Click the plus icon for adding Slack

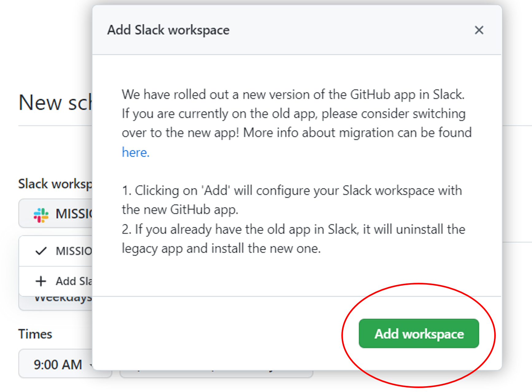click(41, 281)
